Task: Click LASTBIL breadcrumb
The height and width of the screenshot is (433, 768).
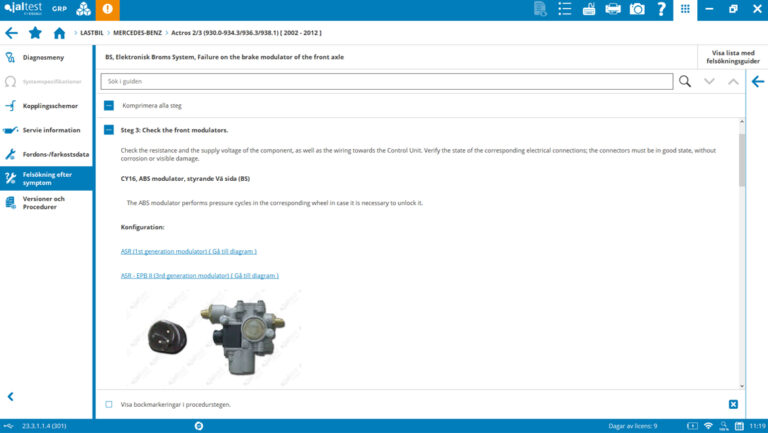Action: (x=92, y=33)
